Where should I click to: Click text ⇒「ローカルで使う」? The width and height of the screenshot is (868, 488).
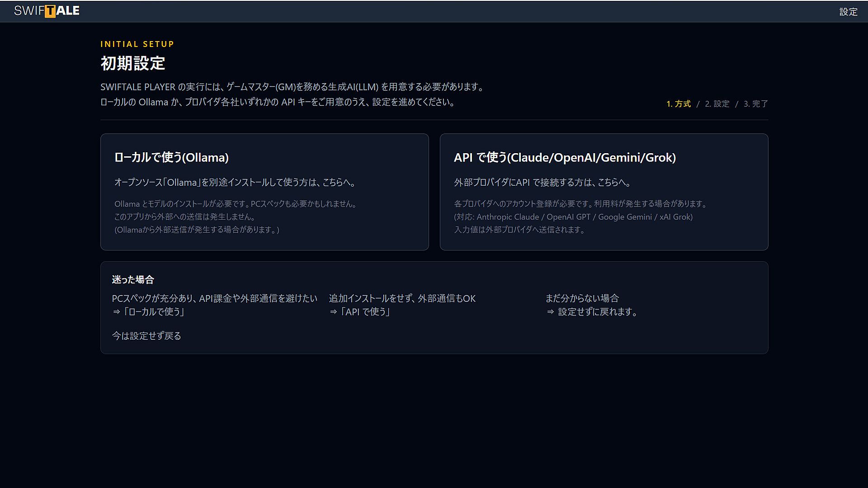tap(149, 312)
